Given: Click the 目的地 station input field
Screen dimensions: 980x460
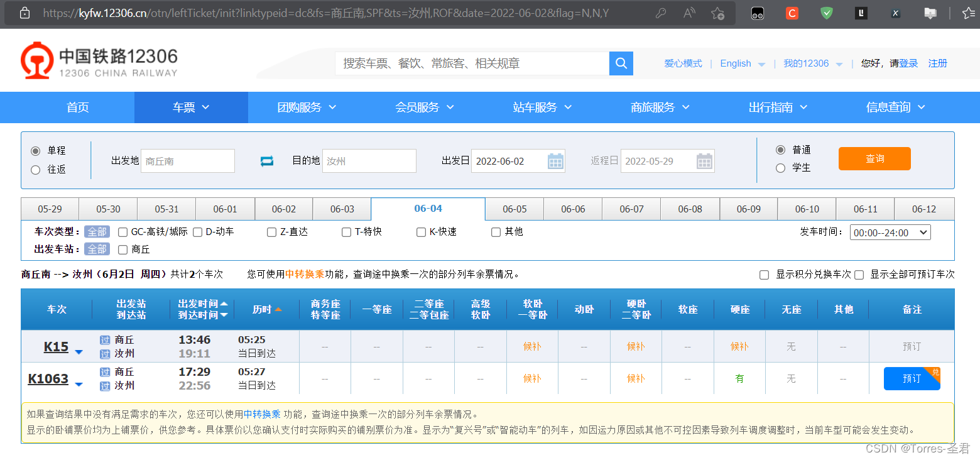Looking at the screenshot, I should [x=369, y=161].
